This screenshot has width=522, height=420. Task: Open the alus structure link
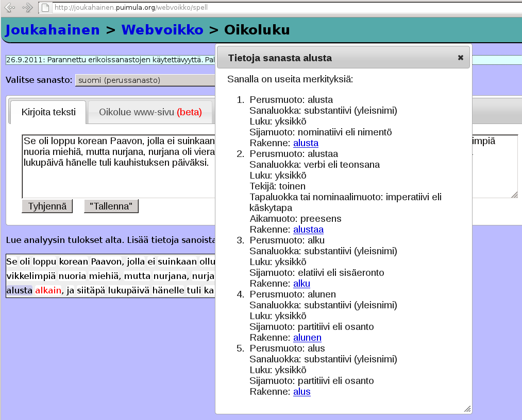point(301,392)
